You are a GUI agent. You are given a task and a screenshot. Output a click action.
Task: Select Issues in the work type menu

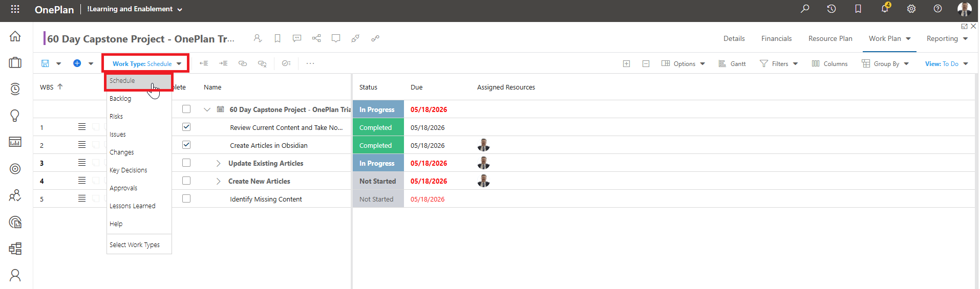coord(139,135)
